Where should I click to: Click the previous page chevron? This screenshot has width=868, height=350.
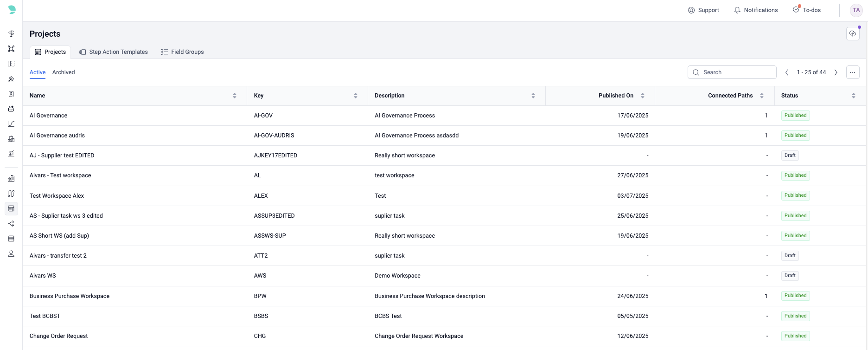(x=787, y=72)
